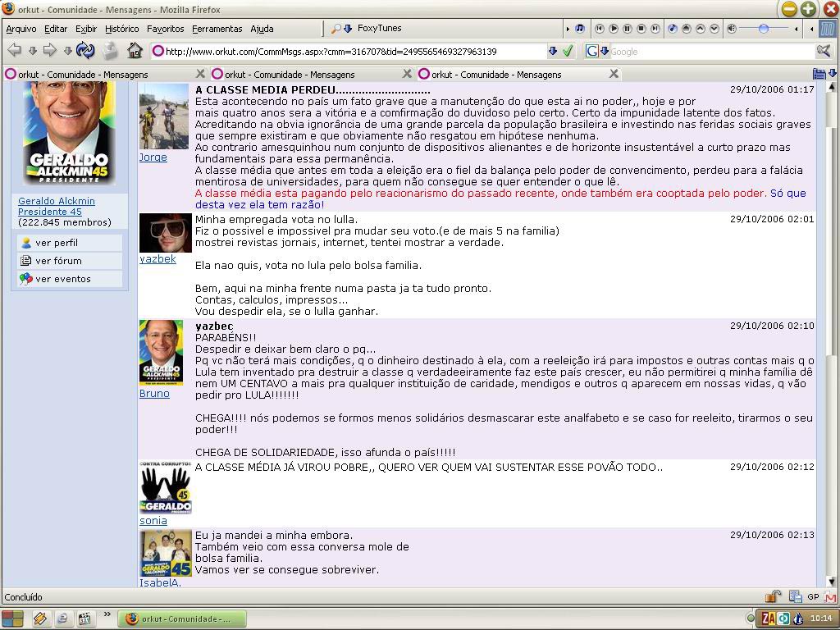Click the FoxyTunes blue music note icon
The width and height of the screenshot is (840, 630).
(580, 29)
